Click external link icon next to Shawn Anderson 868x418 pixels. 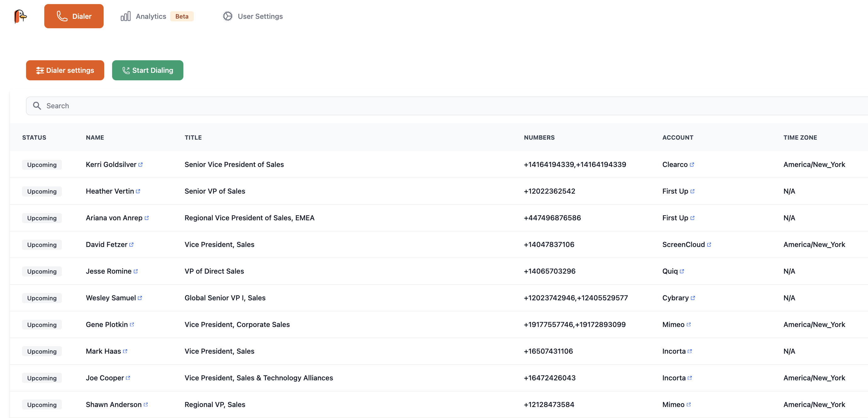[x=146, y=405]
